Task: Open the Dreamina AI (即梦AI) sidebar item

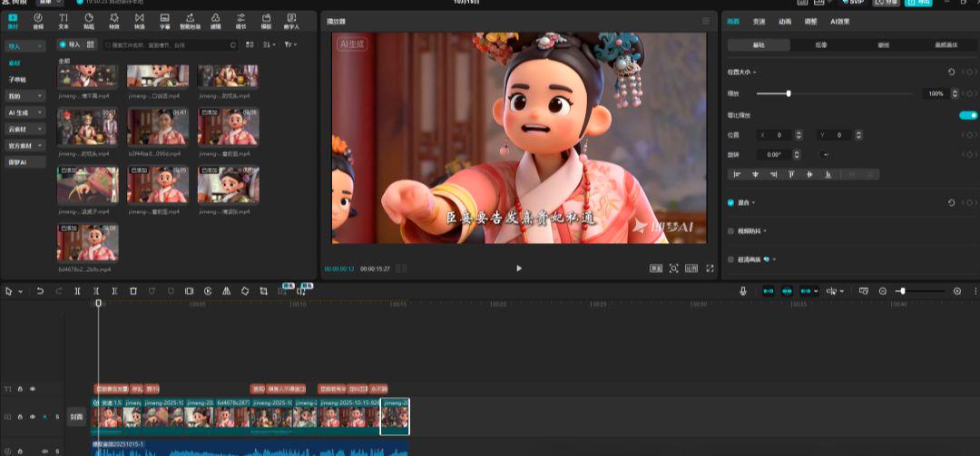Action: [25, 161]
